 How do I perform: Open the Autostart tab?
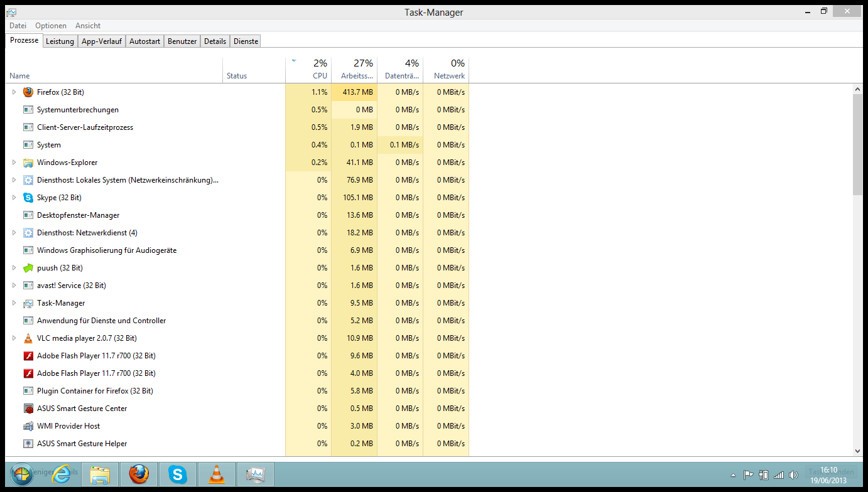[x=144, y=41]
